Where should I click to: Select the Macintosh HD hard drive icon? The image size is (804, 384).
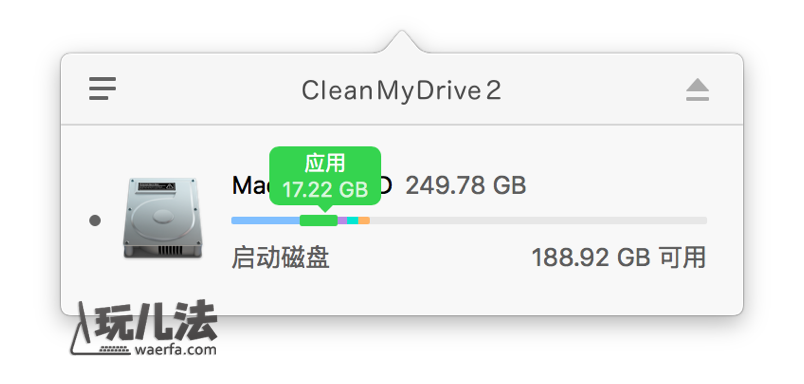[x=163, y=218]
